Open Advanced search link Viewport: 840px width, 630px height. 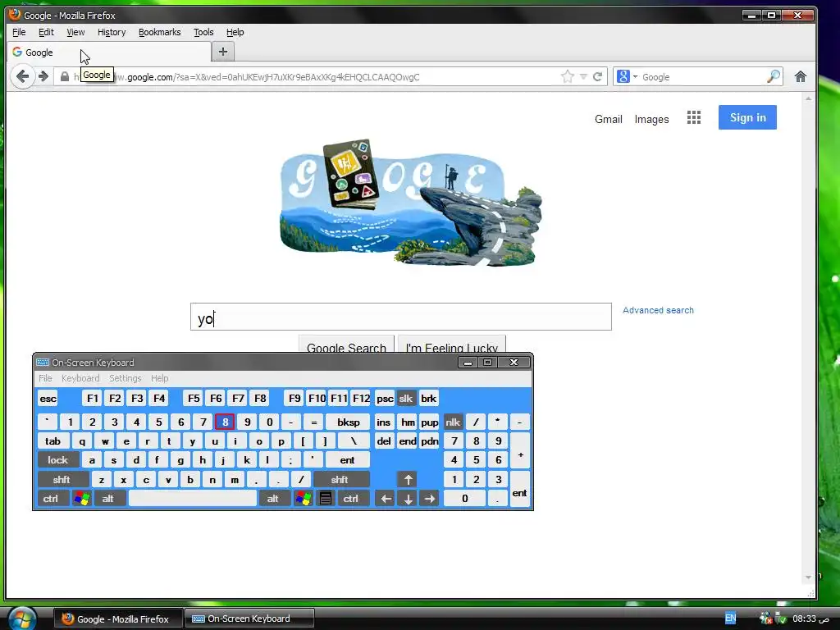click(x=658, y=310)
